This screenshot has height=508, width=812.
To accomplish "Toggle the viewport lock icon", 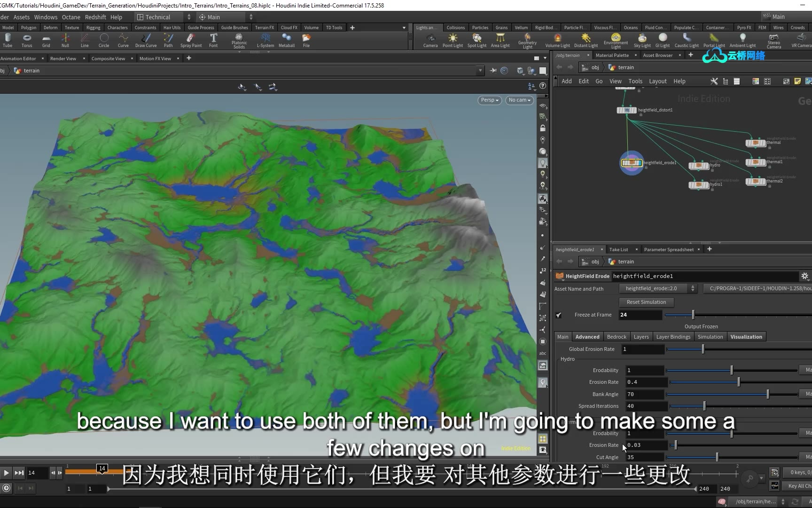I will click(543, 128).
